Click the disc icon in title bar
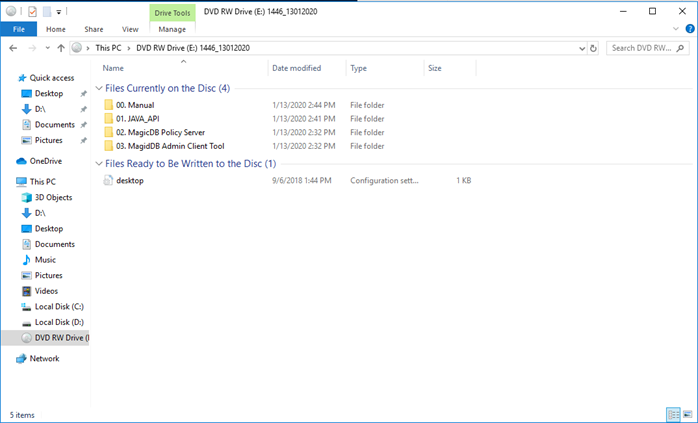The width and height of the screenshot is (698, 423). (x=11, y=12)
